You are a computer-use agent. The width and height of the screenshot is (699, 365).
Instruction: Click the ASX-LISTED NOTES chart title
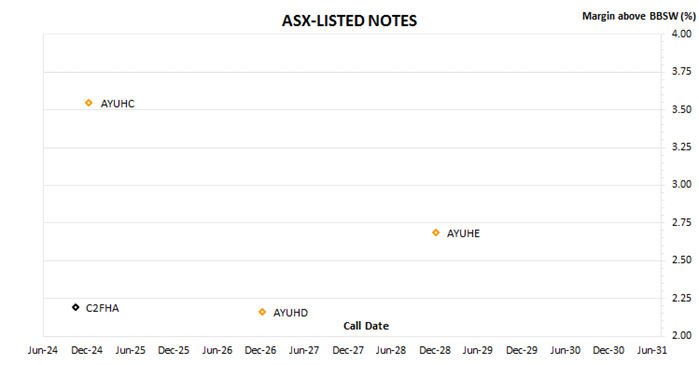click(350, 21)
